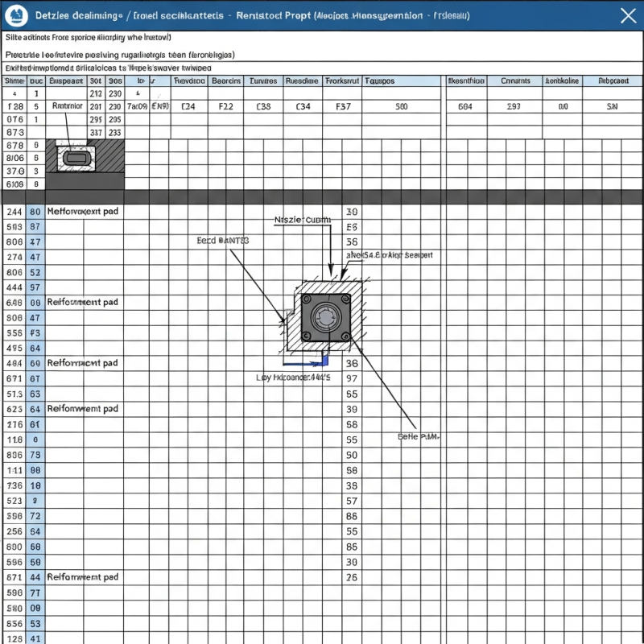Image resolution: width=644 pixels, height=644 pixels.
Task: Click the cell containing value 500
Action: tap(402, 105)
